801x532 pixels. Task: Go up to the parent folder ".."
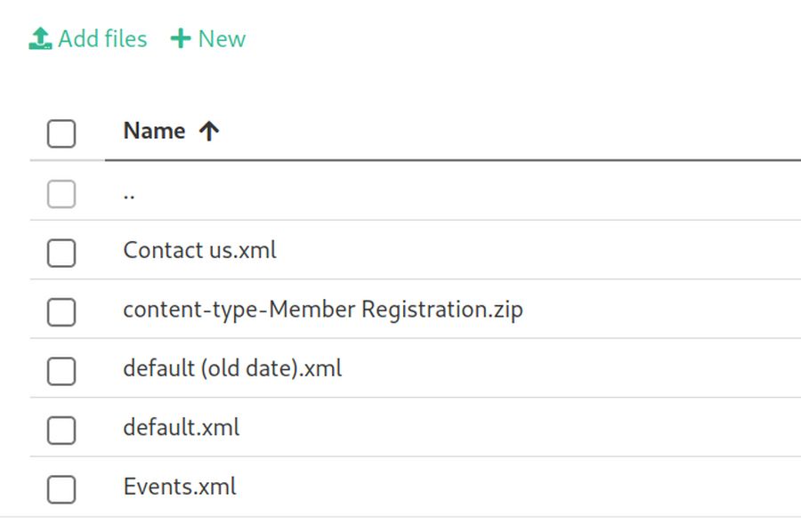[x=130, y=193]
